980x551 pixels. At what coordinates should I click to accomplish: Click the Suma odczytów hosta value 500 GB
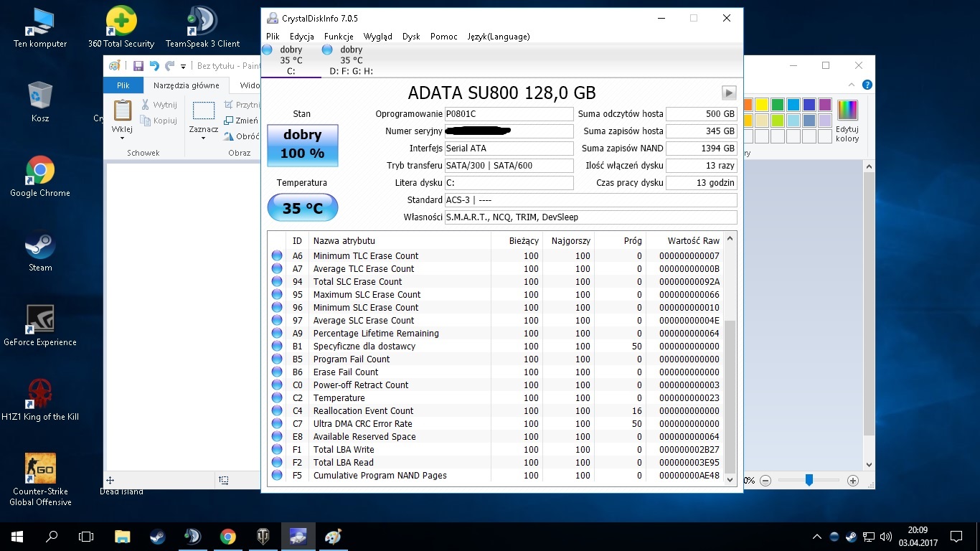[x=701, y=114]
